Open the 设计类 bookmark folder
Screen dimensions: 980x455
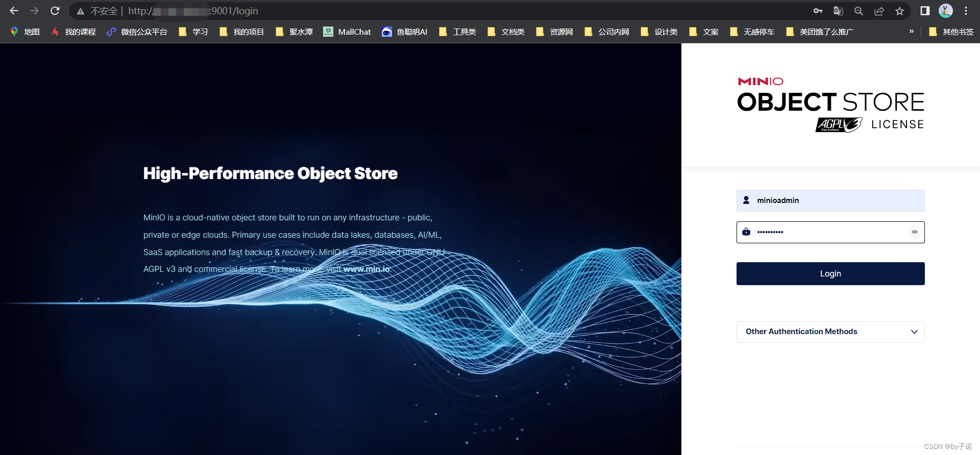tap(659, 32)
